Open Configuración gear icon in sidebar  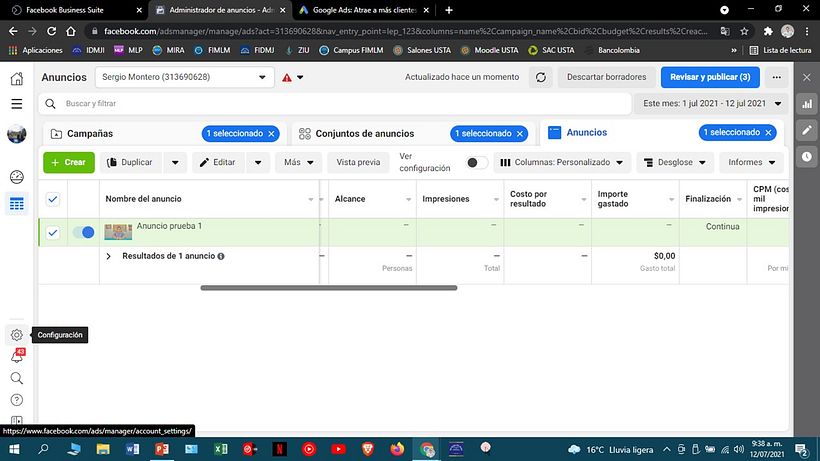pyautogui.click(x=17, y=335)
